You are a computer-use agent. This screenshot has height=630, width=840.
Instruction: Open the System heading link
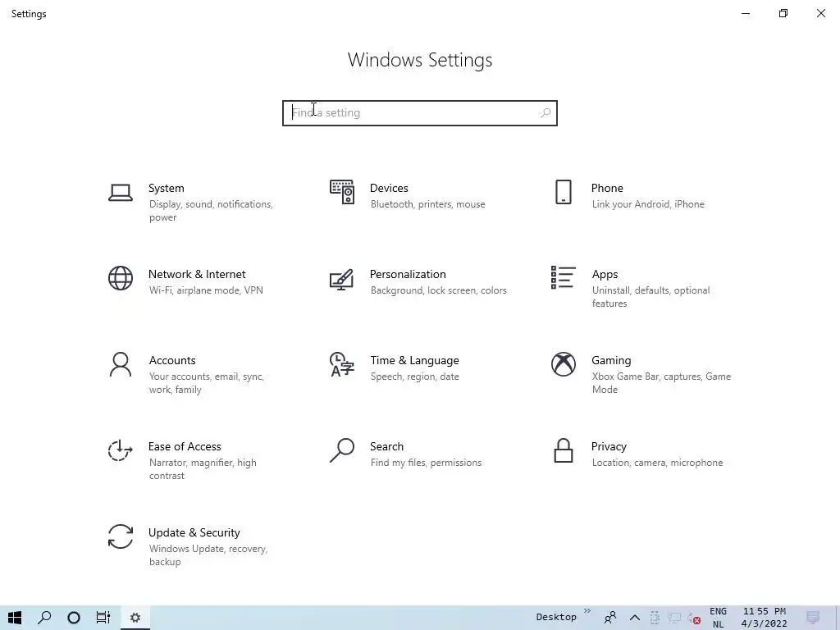166,188
